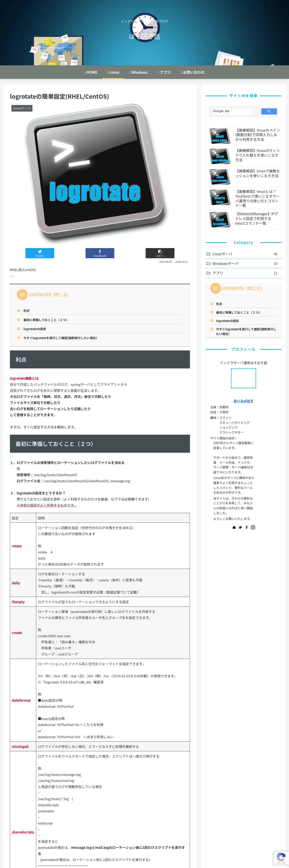This screenshot has width=289, height=868.
Task: Open the tmuxのペイン同時入力 article link
Action: tap(257, 135)
